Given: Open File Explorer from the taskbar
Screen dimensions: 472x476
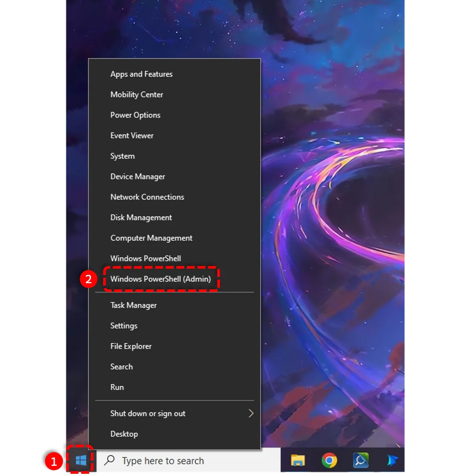Looking at the screenshot, I should point(297,460).
